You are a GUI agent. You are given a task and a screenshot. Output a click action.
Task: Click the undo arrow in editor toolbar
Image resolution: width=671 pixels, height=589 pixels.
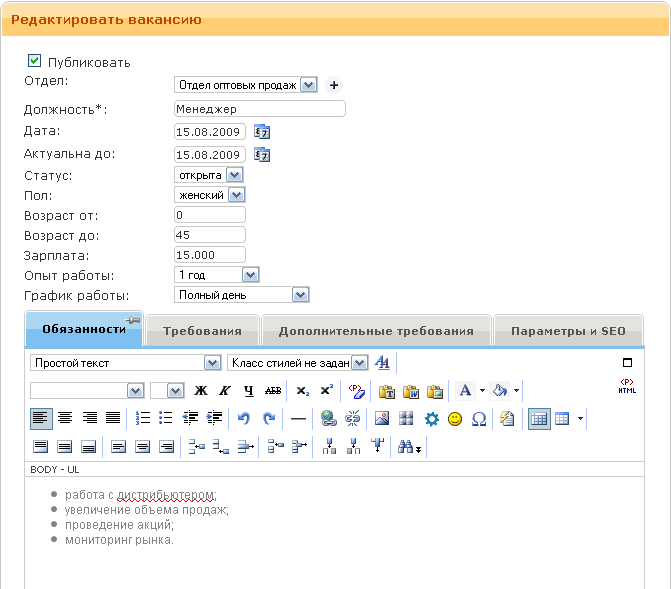pos(243,419)
